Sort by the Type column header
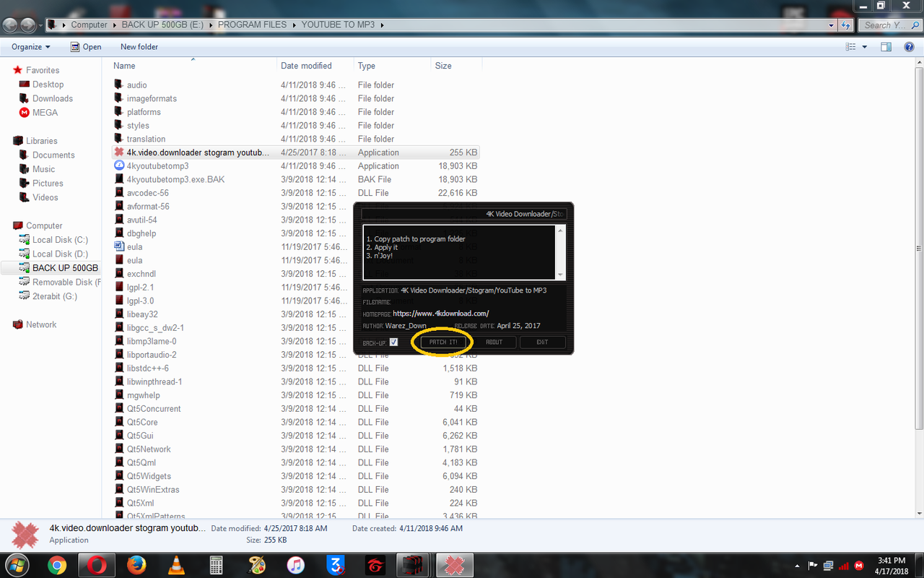This screenshot has height=578, width=924. [x=367, y=66]
